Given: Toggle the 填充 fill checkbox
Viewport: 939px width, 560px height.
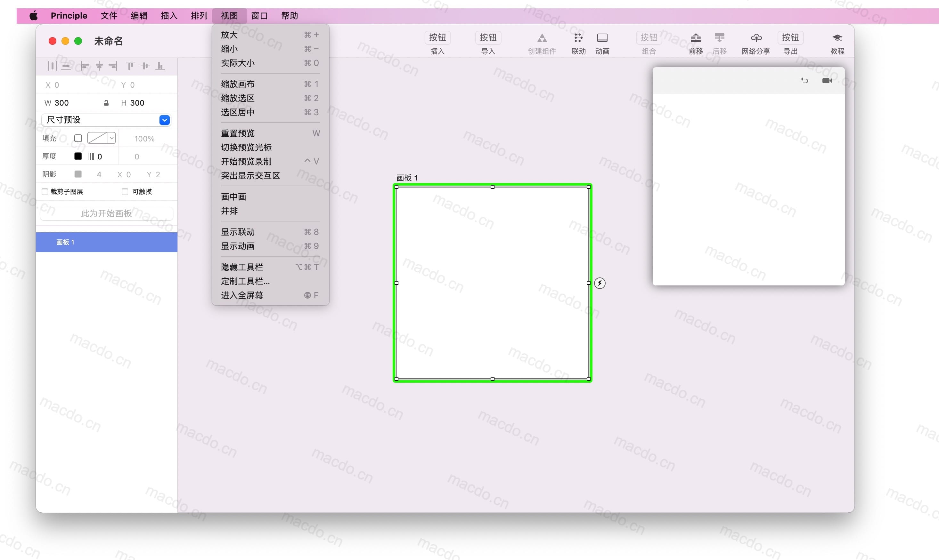Looking at the screenshot, I should point(78,139).
